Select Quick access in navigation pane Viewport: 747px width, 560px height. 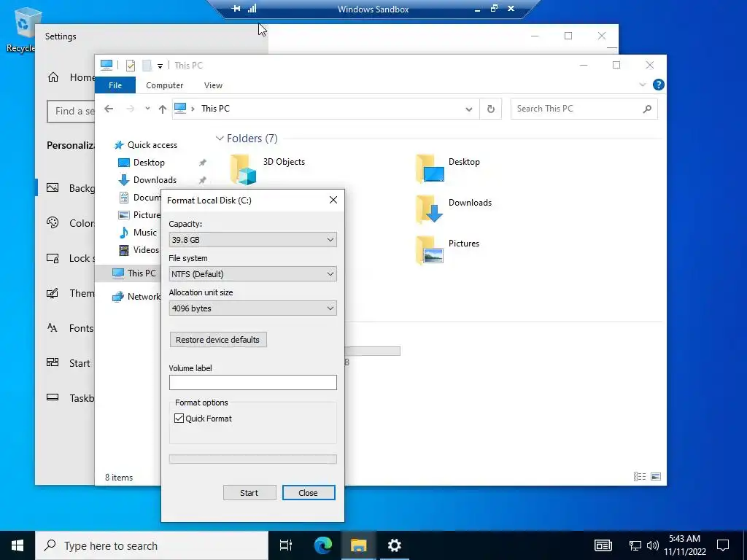[145, 145]
